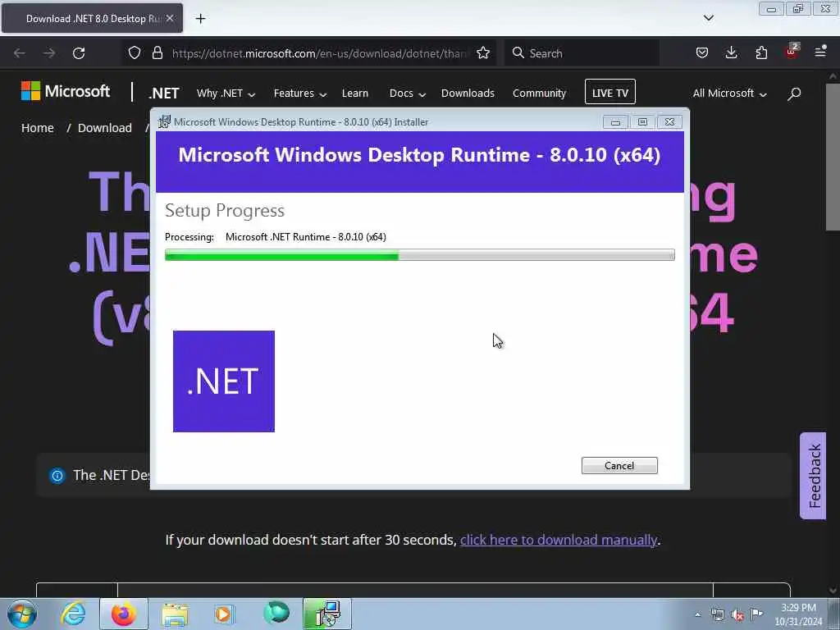Click the LIVE TV button
This screenshot has height=630, width=840.
tap(610, 92)
